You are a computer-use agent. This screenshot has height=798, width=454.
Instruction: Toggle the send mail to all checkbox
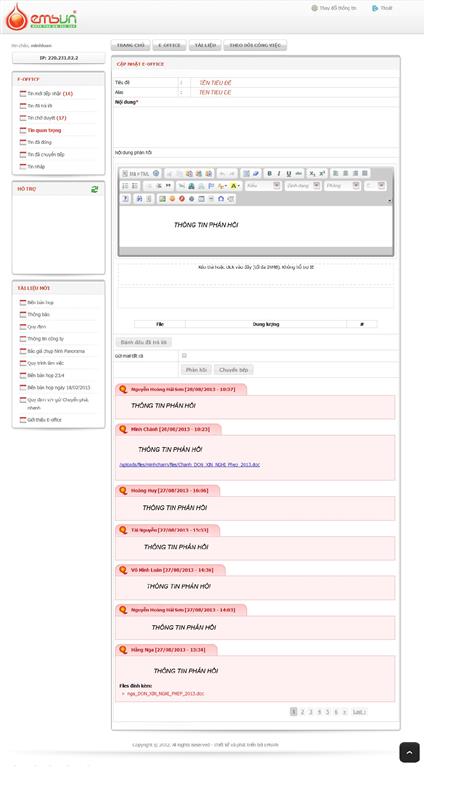[184, 355]
